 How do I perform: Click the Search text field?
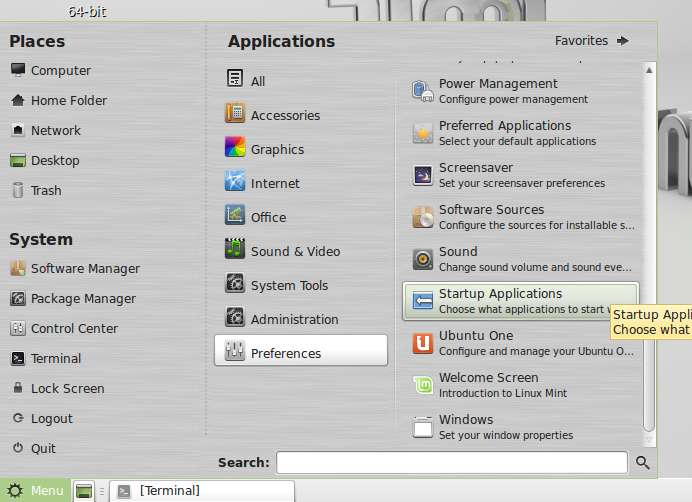pyautogui.click(x=452, y=462)
